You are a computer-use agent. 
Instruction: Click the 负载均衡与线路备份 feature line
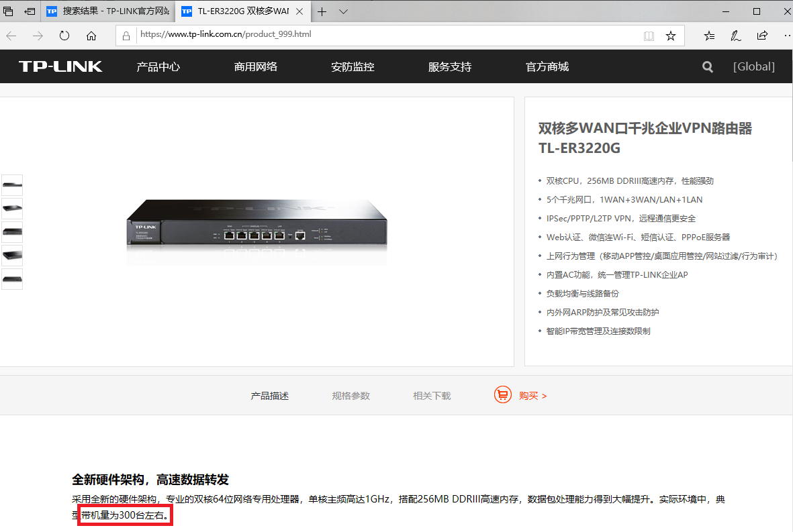coord(583,294)
